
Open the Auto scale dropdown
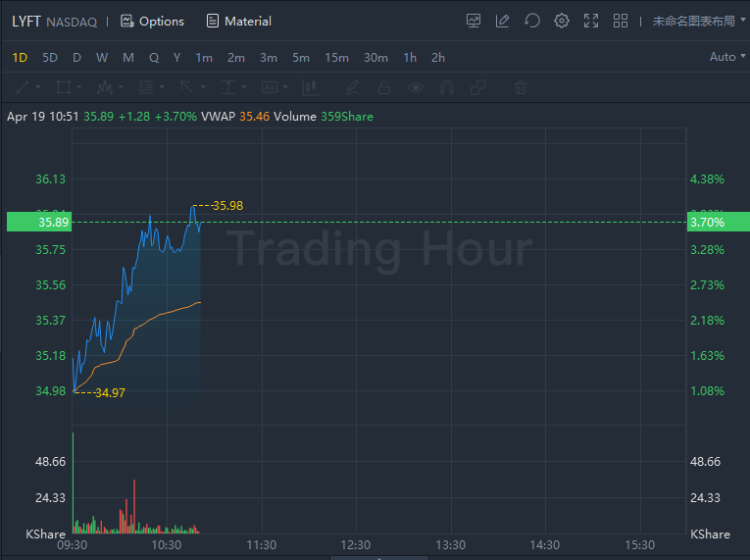[x=727, y=57]
